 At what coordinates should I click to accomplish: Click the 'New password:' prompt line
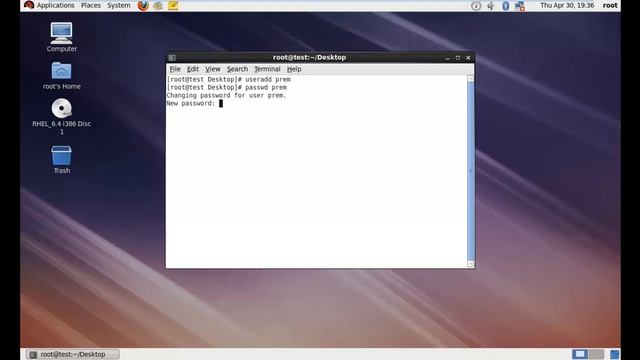point(191,103)
